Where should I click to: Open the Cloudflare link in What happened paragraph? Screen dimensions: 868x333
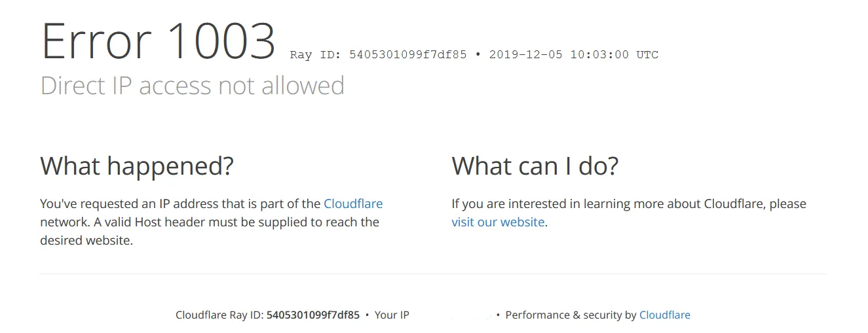(353, 203)
